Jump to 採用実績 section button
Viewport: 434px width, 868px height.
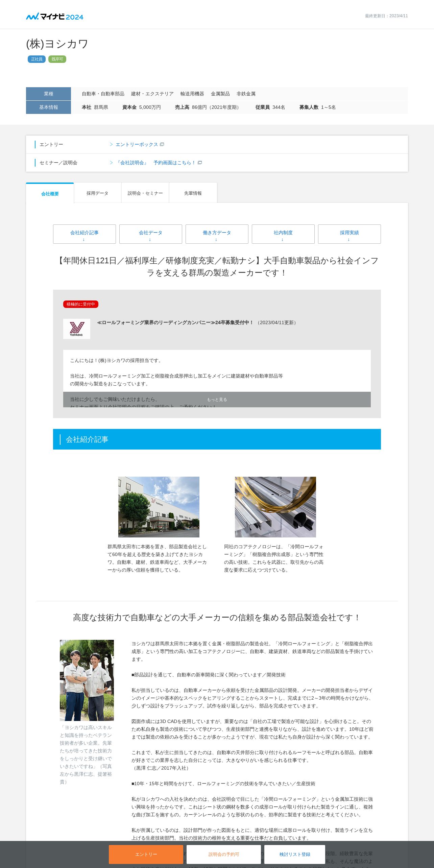[x=349, y=234]
